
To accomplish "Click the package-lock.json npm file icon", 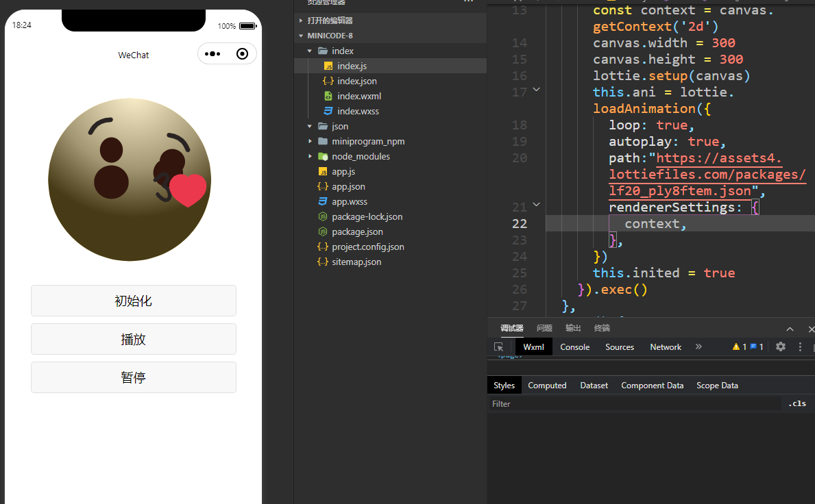I will click(323, 216).
